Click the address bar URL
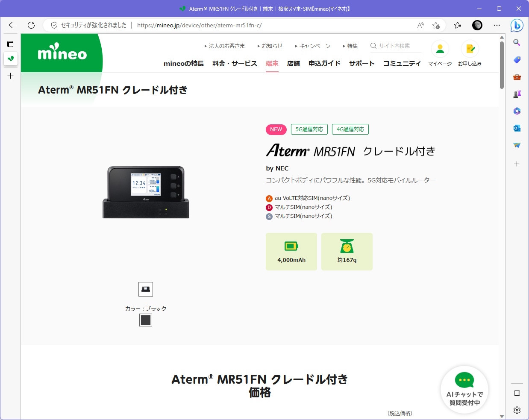 200,25
